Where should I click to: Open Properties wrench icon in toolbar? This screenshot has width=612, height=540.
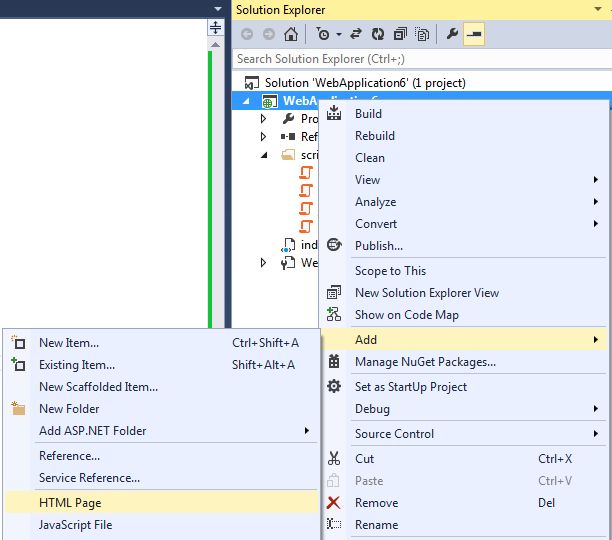(452, 34)
